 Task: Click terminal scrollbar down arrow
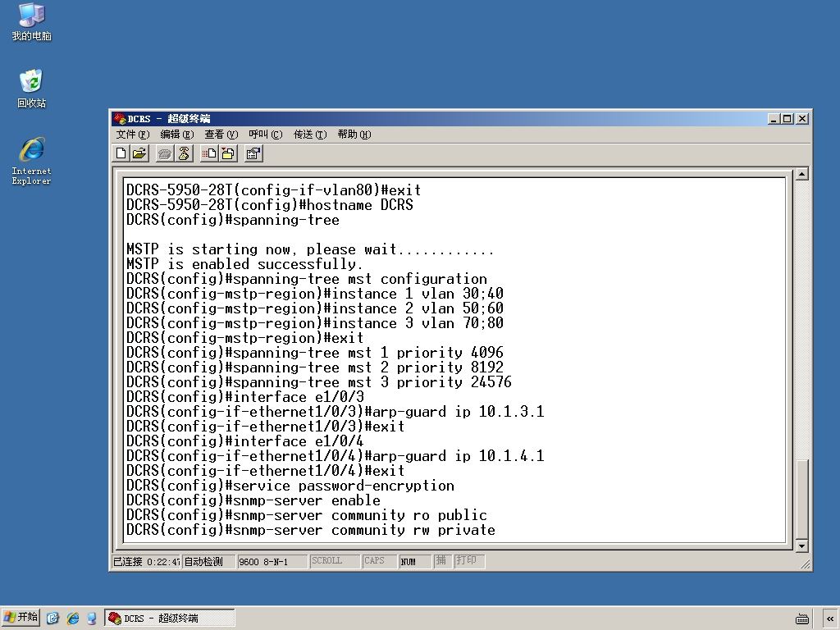click(x=802, y=546)
